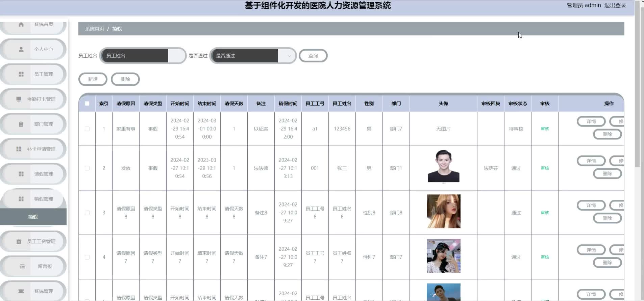This screenshot has height=301, width=644.
Task: Click the avatar thumbnail in row 3
Action: coord(443,211)
